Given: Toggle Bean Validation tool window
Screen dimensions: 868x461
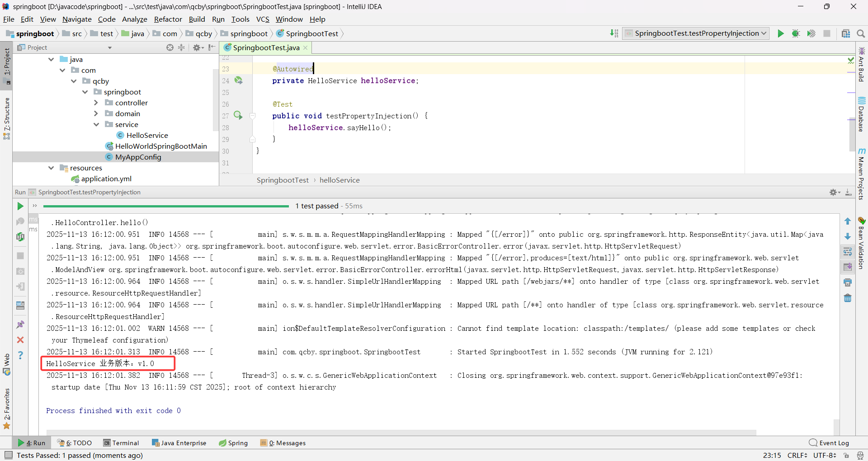Looking at the screenshot, I should coord(862,243).
